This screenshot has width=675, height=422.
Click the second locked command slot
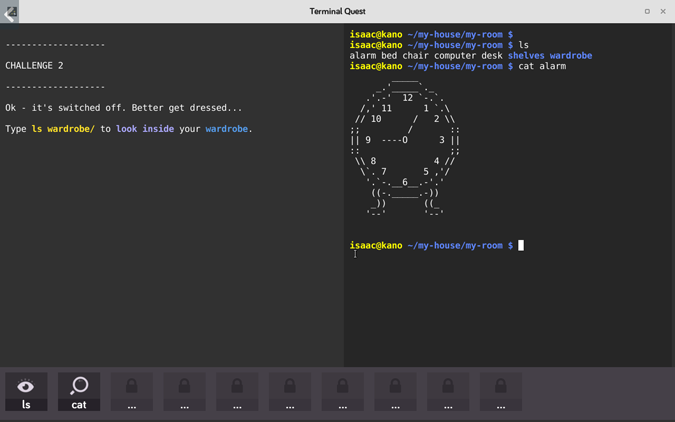click(x=184, y=392)
